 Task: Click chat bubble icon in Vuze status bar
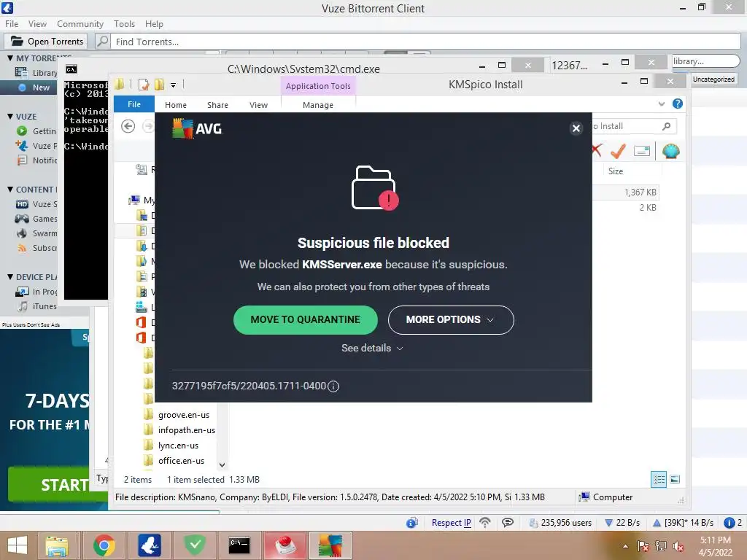click(x=508, y=522)
